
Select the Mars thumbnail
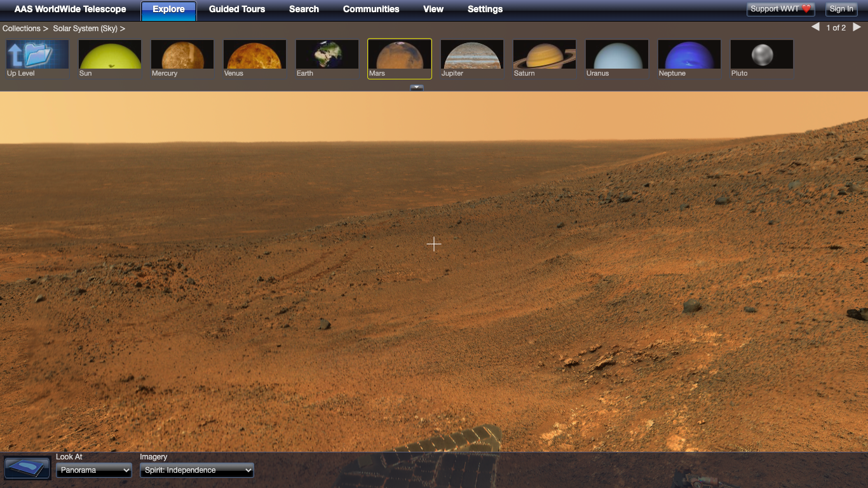(x=400, y=59)
